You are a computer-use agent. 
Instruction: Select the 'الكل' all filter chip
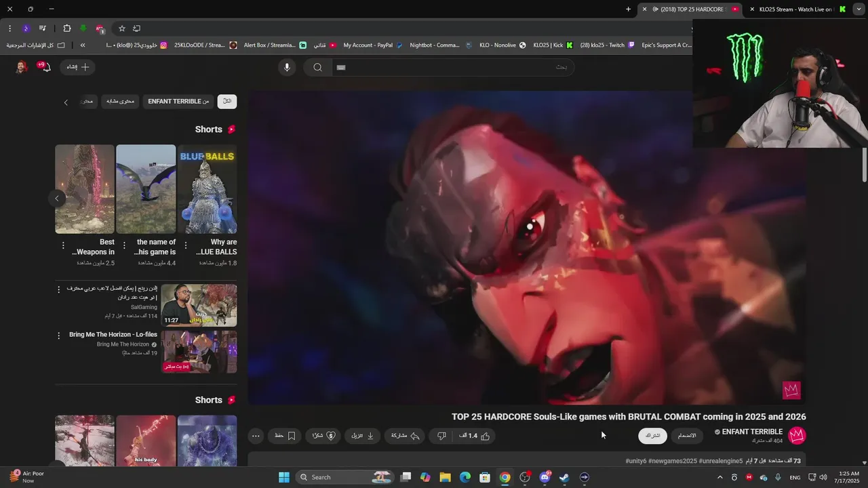pyautogui.click(x=227, y=102)
